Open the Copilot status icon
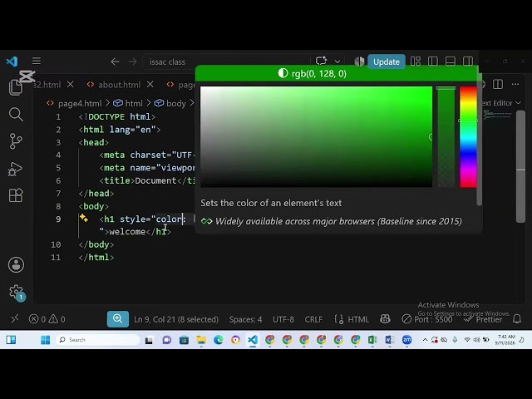 [385, 319]
